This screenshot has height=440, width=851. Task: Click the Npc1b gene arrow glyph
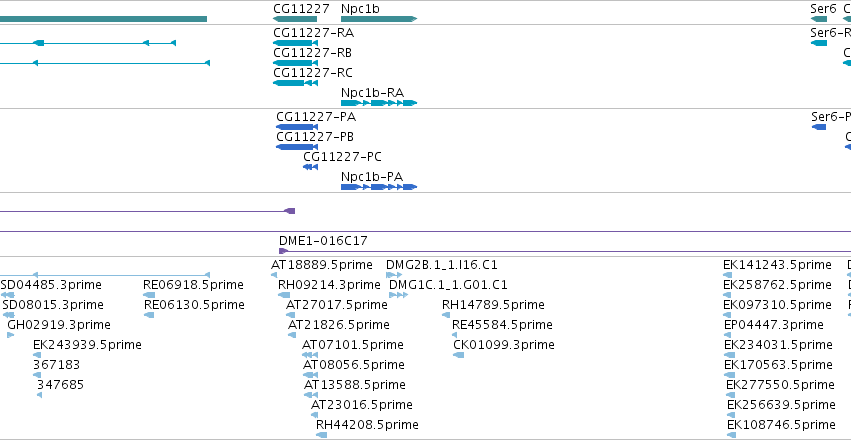(x=379, y=19)
